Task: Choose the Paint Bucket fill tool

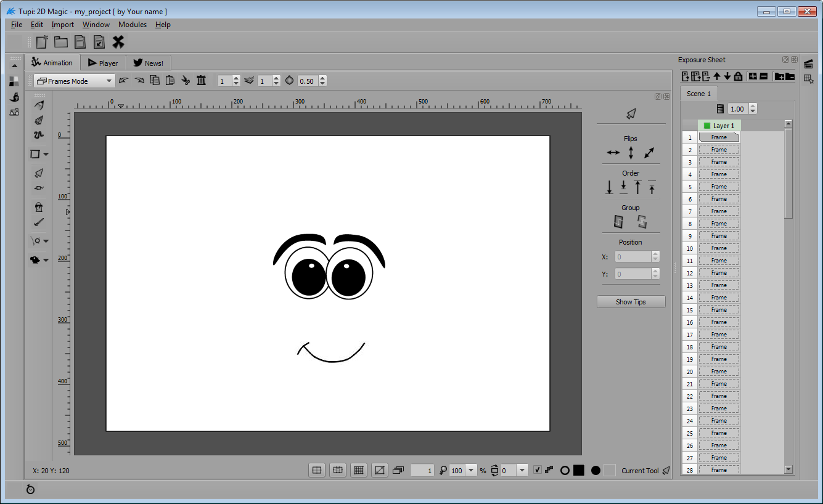Action: point(39,208)
